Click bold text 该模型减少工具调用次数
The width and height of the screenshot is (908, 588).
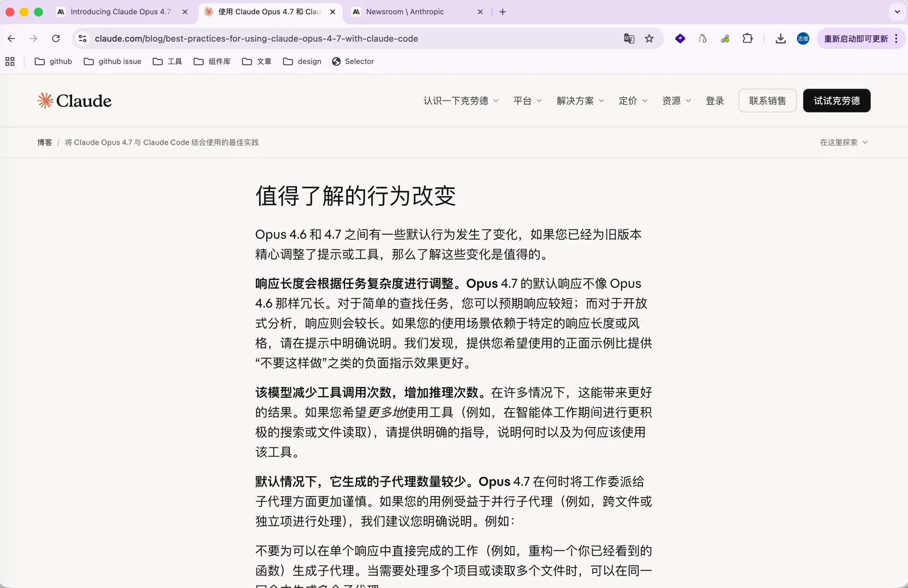323,393
